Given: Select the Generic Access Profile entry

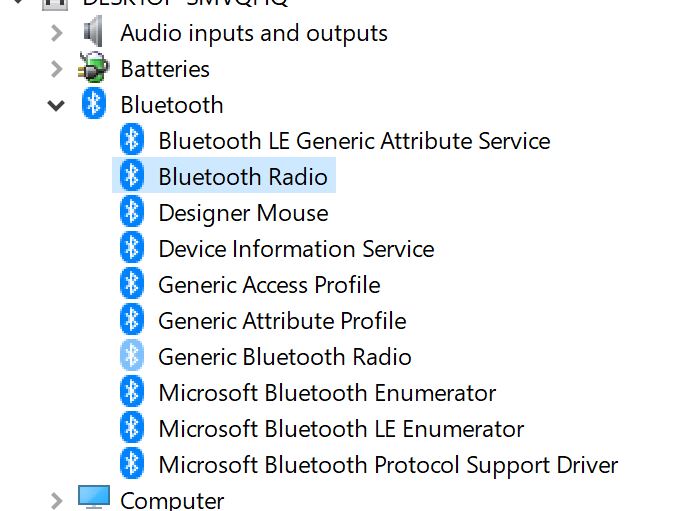Looking at the screenshot, I should (269, 285).
